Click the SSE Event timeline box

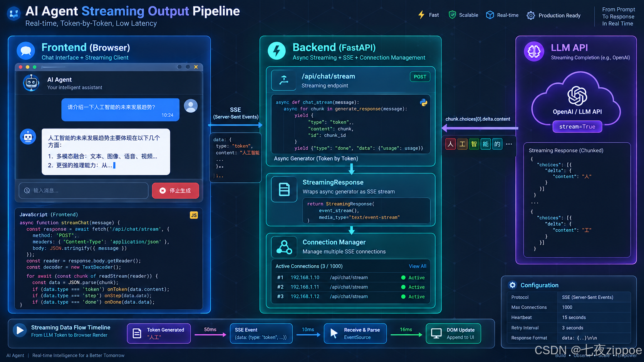261,333
